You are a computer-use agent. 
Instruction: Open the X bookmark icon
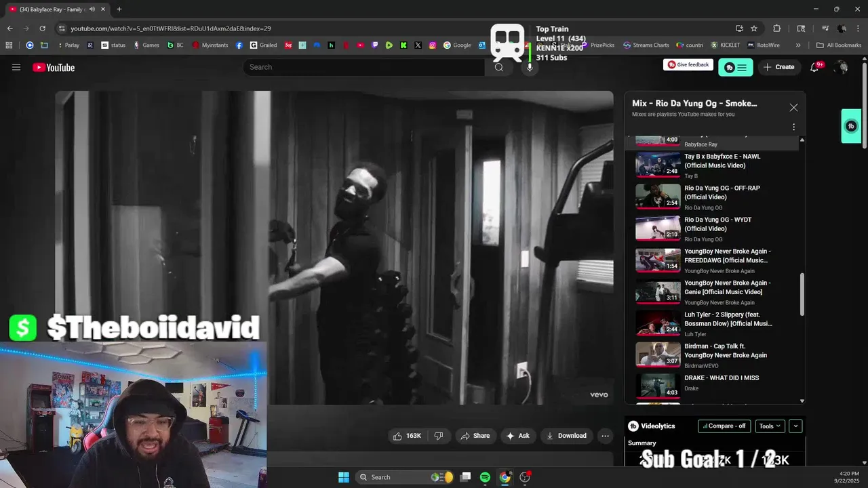[x=418, y=45]
